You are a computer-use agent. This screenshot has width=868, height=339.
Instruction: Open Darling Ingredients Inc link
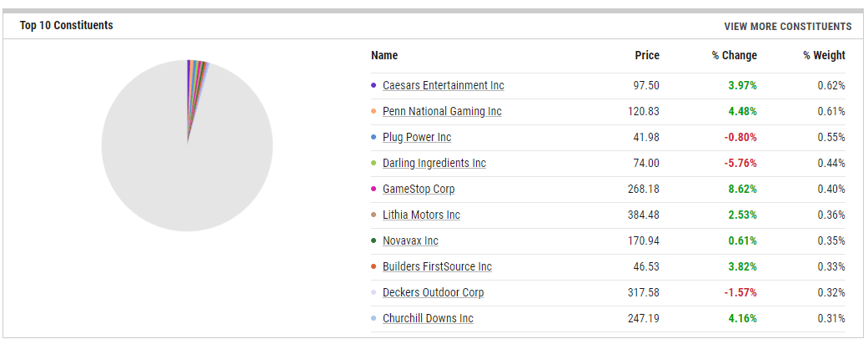(434, 164)
